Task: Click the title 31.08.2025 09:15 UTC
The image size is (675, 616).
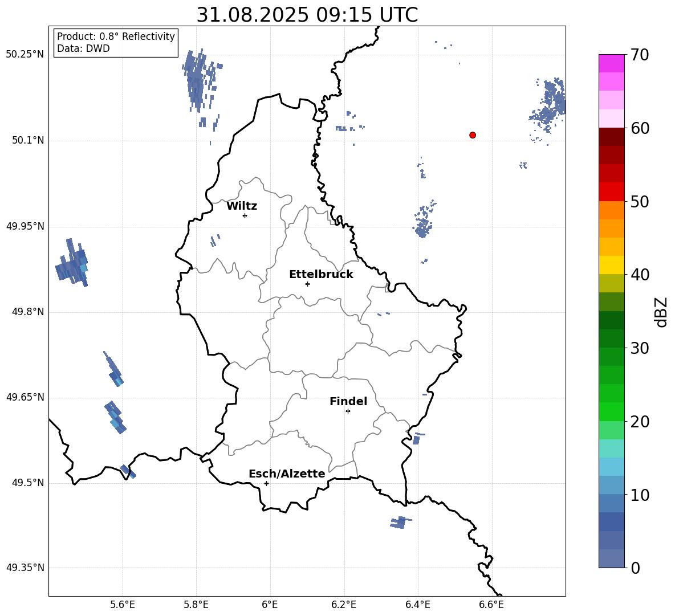Action: pos(307,15)
